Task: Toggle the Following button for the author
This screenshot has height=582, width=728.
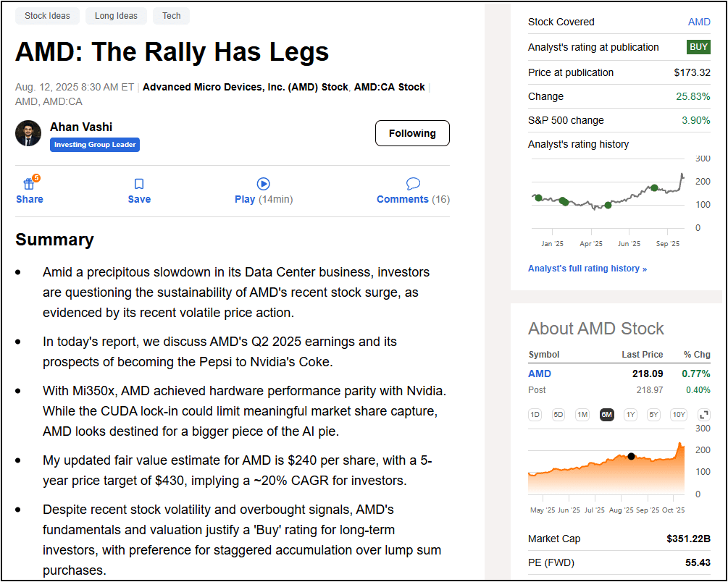Action: pos(412,133)
